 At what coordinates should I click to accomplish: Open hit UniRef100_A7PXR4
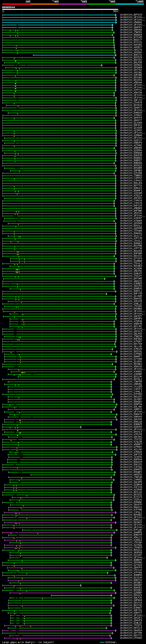click(x=131, y=572)
